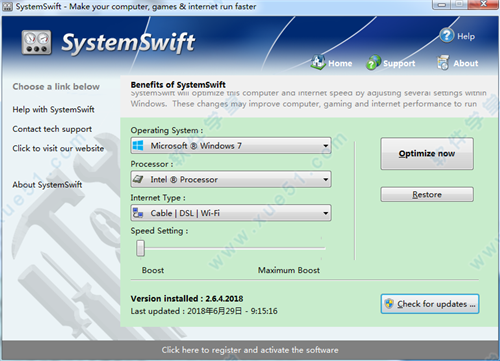Click the Operating System label

point(167,130)
